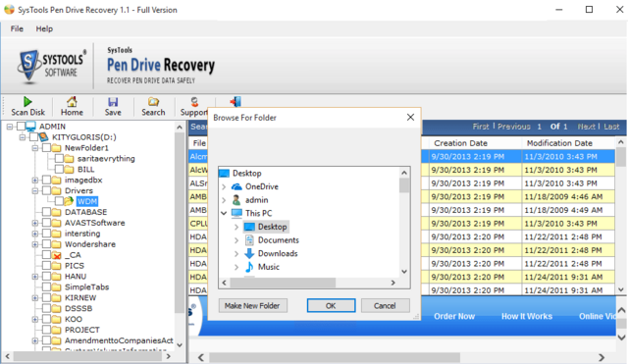Click the SimpleTabs folder icon
The width and height of the screenshot is (628, 364).
click(57, 287)
